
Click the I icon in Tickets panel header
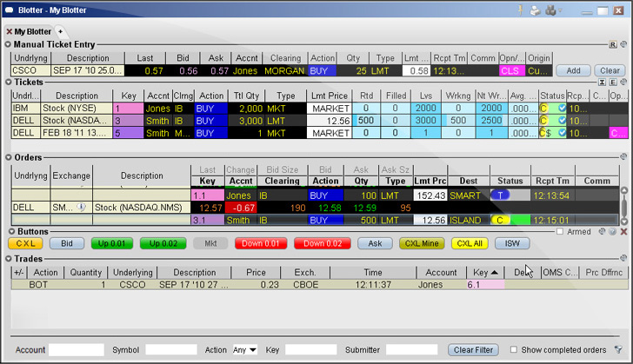[602, 82]
